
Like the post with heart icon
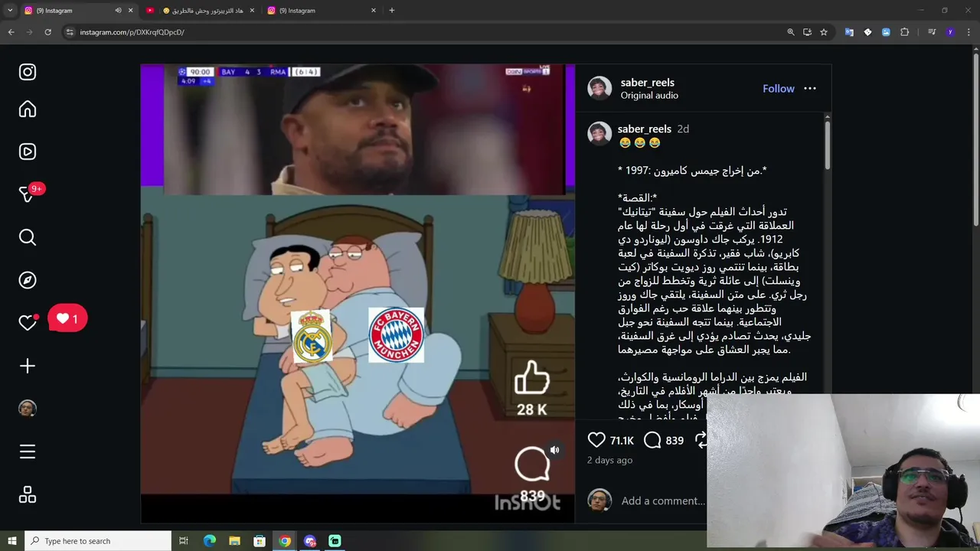tap(596, 440)
